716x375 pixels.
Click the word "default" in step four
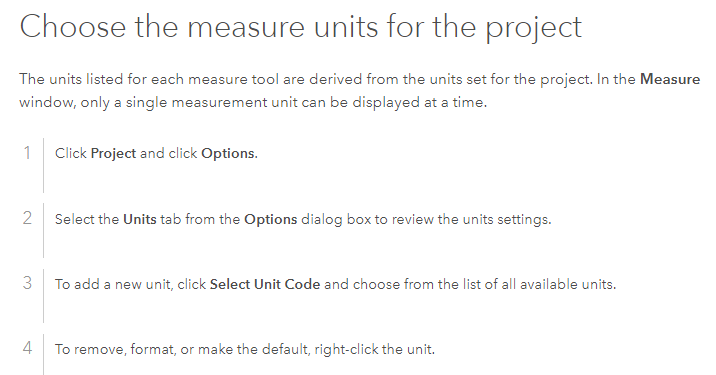click(286, 349)
